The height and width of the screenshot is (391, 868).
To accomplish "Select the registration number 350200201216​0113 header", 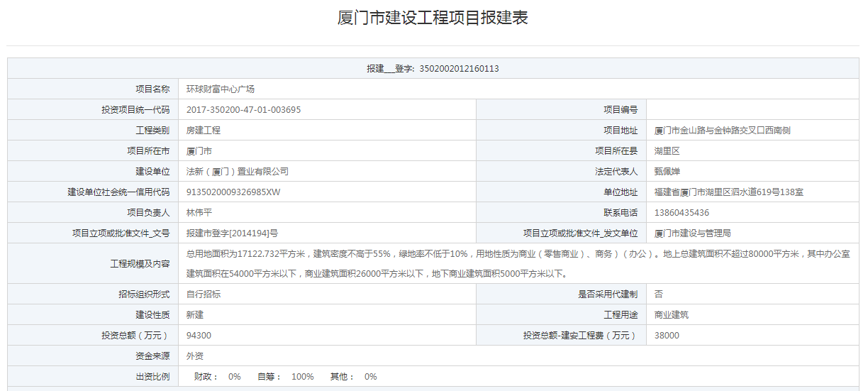I will tap(433, 69).
